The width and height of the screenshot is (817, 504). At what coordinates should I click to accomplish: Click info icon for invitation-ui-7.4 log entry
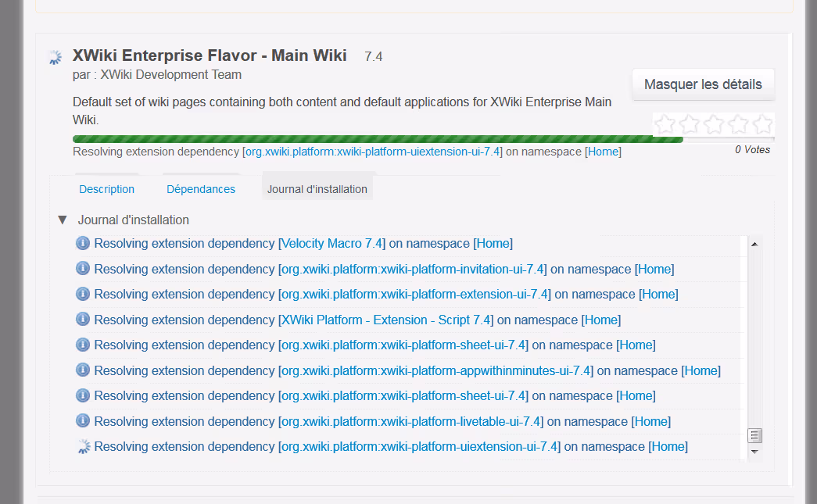coord(83,269)
